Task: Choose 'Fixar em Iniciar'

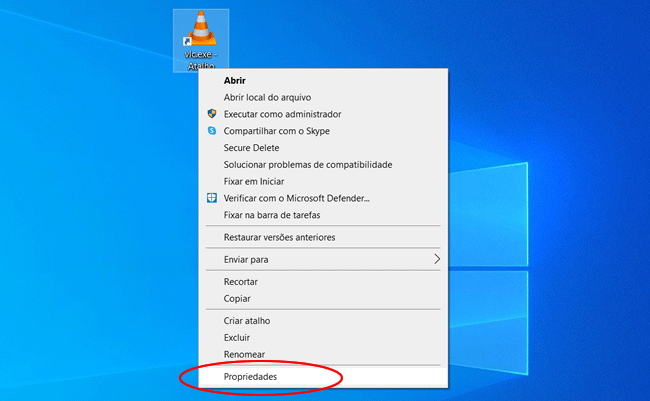Action: point(254,181)
